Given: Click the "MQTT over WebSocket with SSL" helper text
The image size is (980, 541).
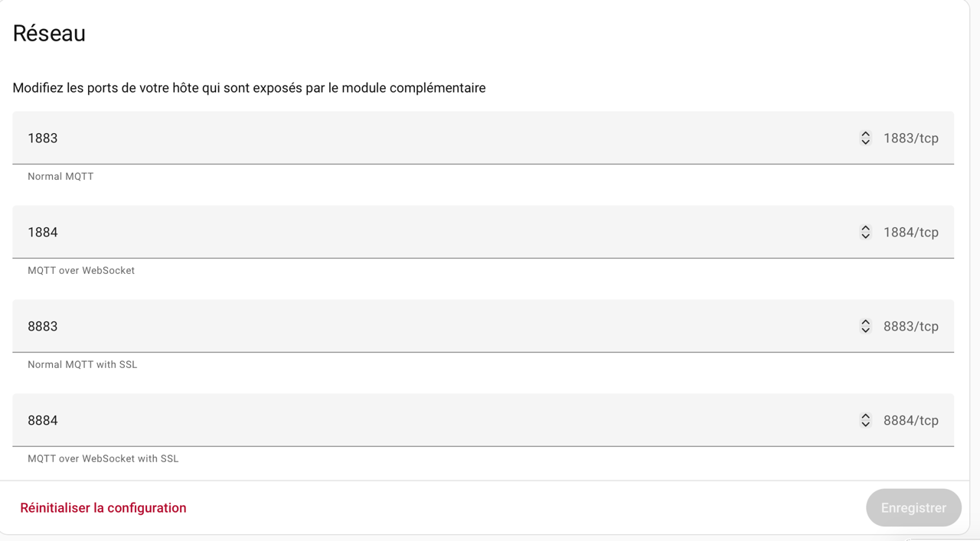Looking at the screenshot, I should click(x=103, y=459).
